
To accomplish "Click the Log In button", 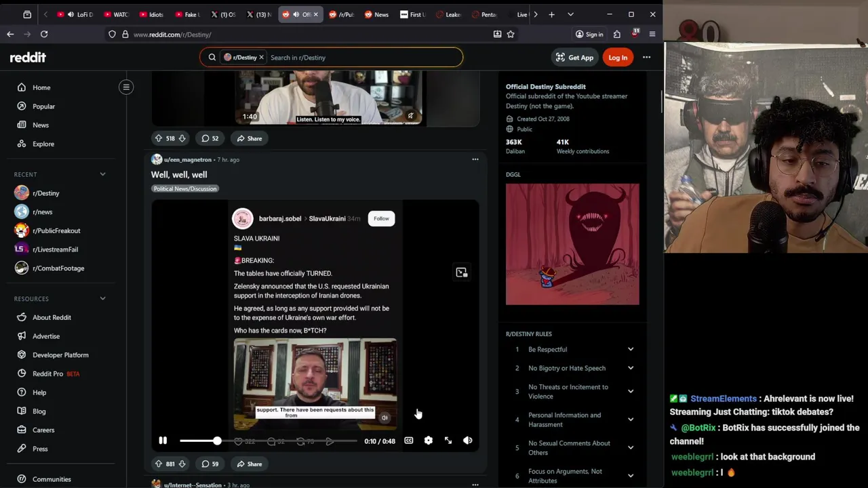I will click(618, 58).
